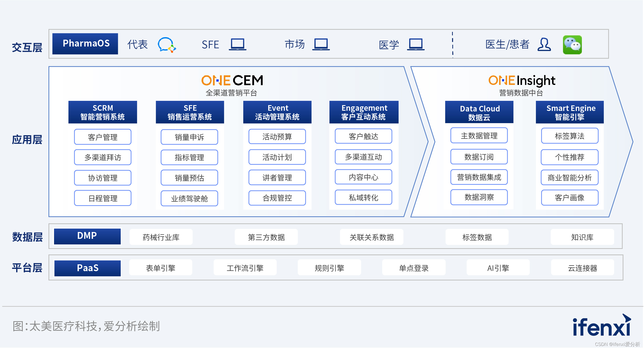644x349 pixels.
Task: Click the 多渠道拜访 box
Action: [103, 157]
